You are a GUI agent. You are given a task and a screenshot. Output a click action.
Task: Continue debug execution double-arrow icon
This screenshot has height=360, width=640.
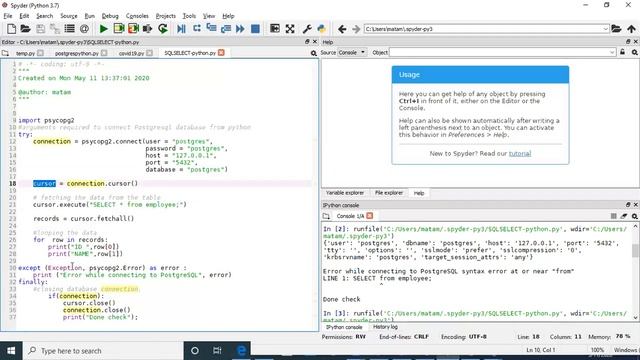click(x=240, y=29)
